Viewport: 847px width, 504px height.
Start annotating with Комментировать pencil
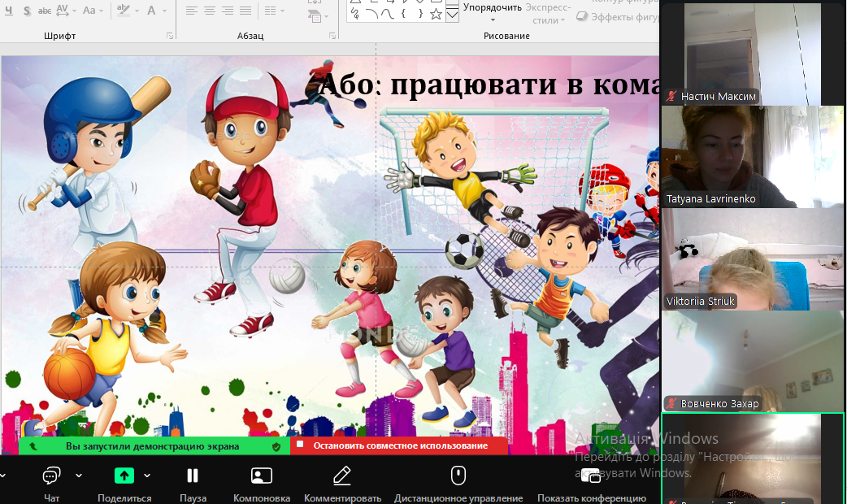coord(342,476)
